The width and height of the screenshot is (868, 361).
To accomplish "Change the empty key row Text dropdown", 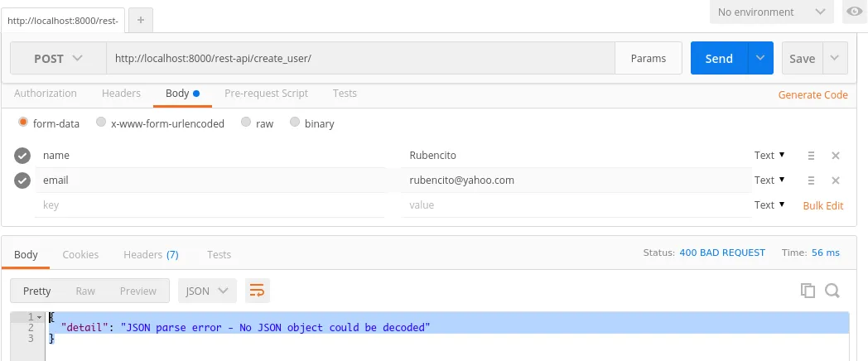I will pos(769,205).
